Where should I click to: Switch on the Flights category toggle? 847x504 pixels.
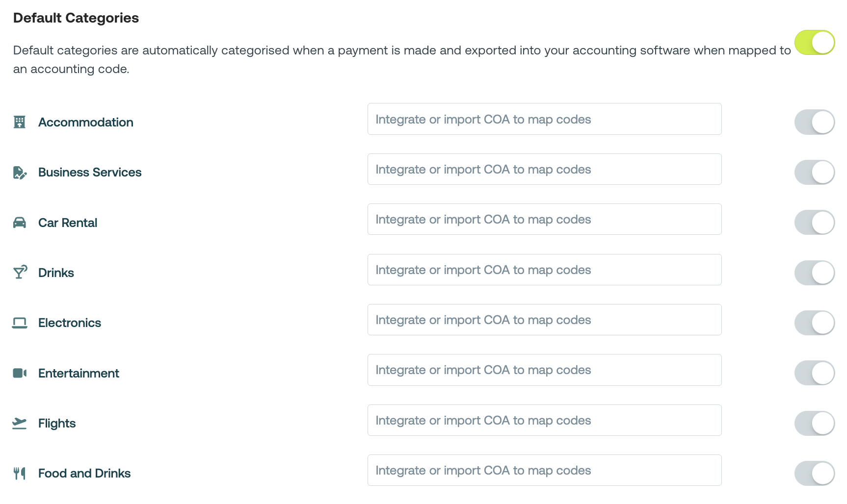coord(814,423)
